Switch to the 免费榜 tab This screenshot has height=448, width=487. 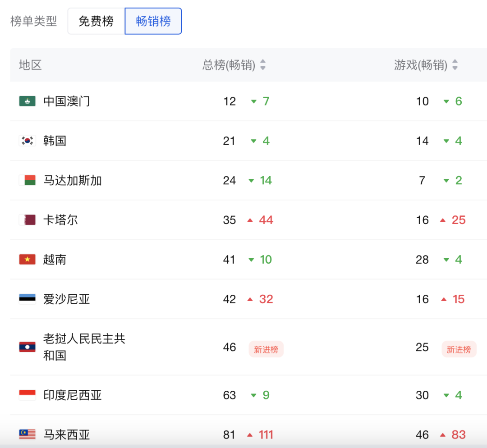point(96,21)
